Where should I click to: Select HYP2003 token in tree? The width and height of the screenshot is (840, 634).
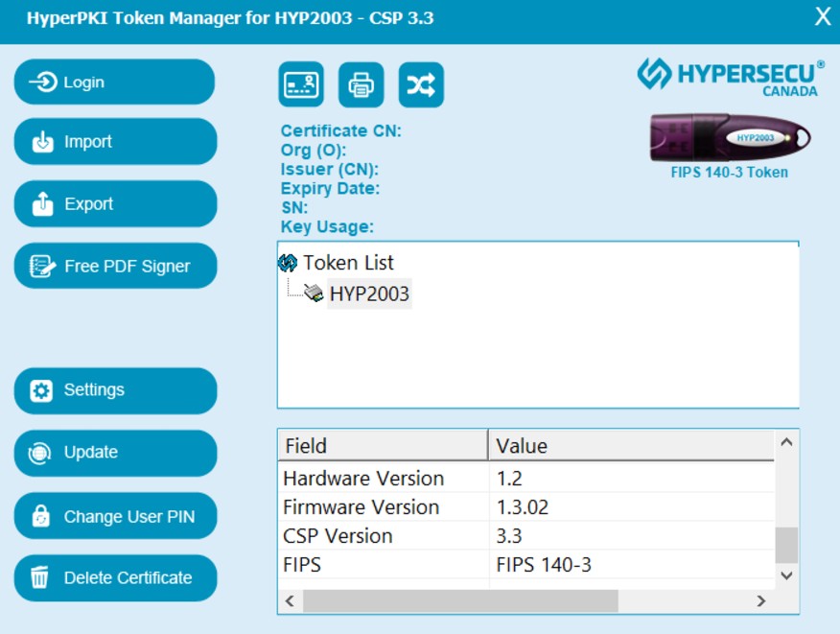coord(369,294)
